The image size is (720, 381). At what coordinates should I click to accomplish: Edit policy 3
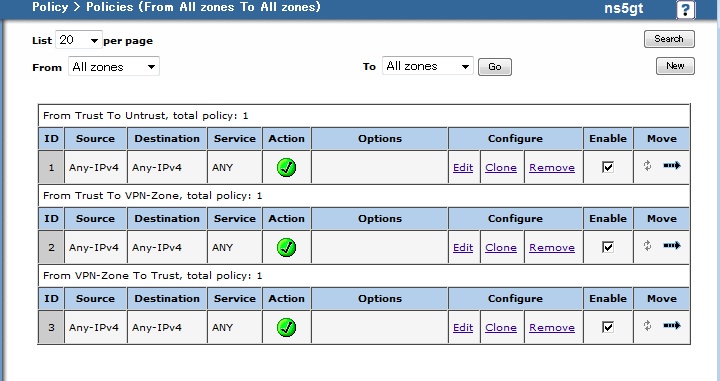tap(463, 327)
